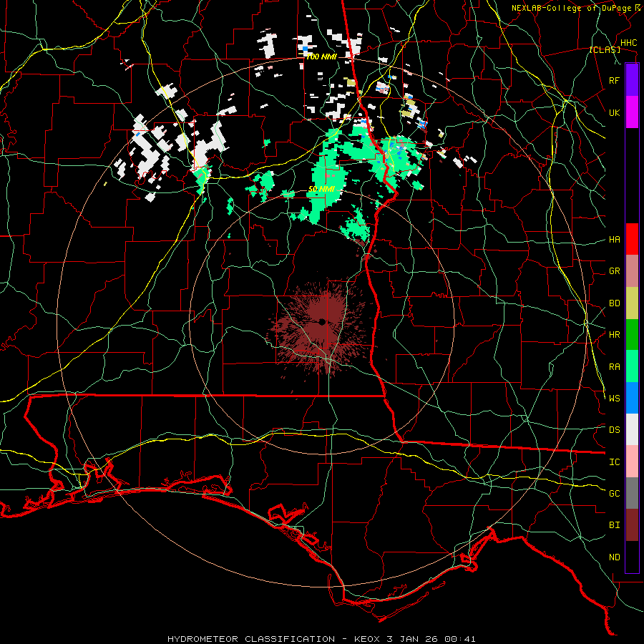Click the IC legend label

tap(615, 462)
